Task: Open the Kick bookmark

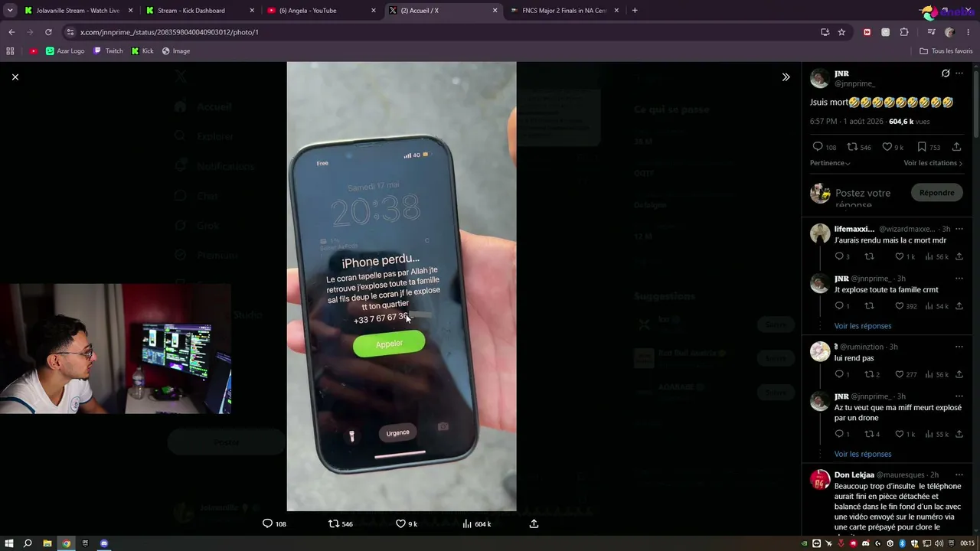Action: 142,51
